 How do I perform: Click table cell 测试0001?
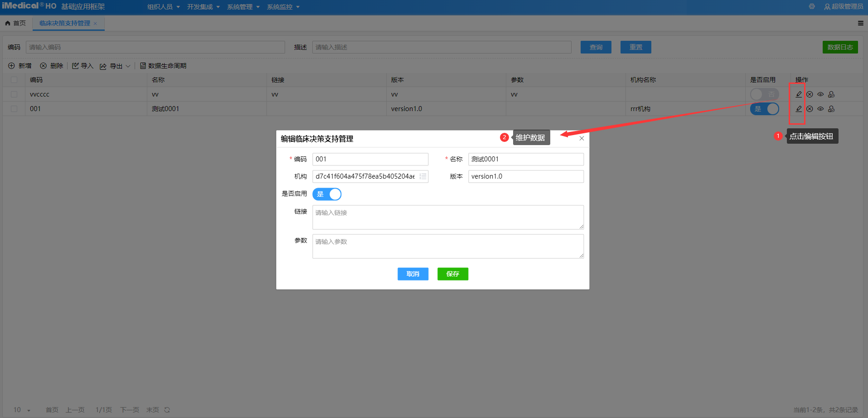pyautogui.click(x=165, y=109)
